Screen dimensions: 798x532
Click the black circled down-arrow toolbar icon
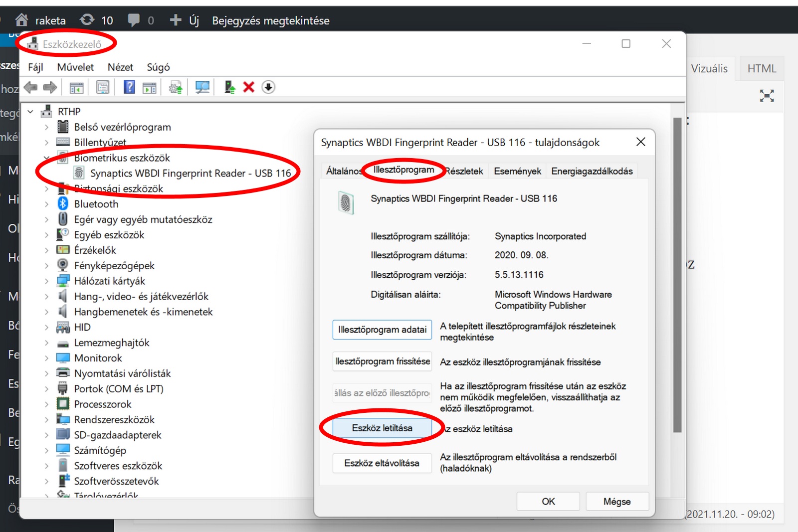[x=268, y=88]
